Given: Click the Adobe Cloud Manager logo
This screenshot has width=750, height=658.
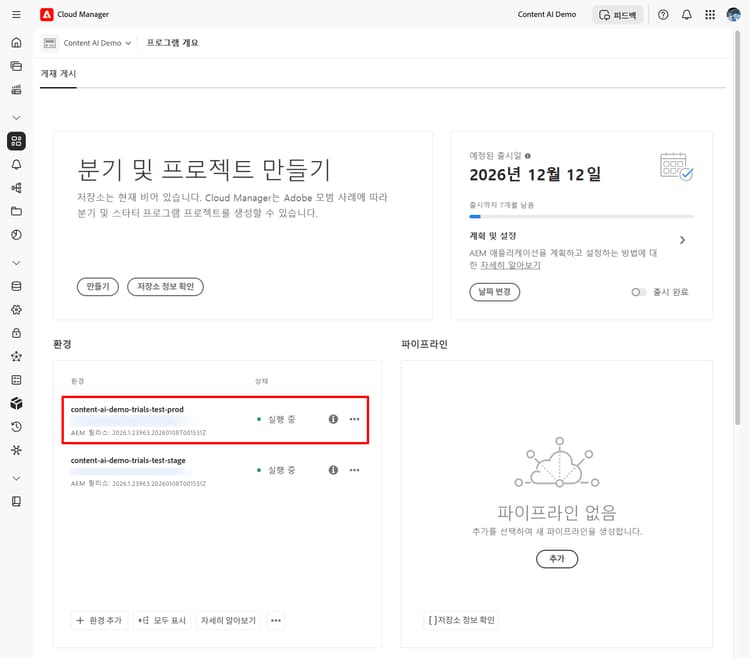Looking at the screenshot, I should pos(46,14).
